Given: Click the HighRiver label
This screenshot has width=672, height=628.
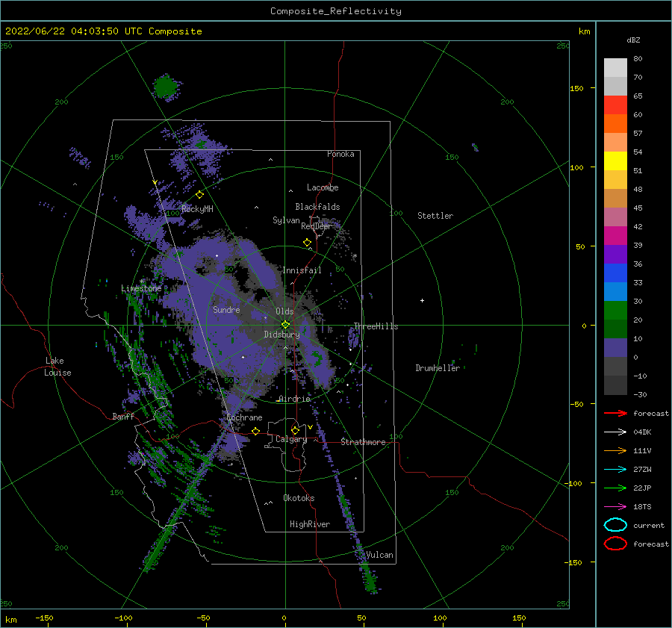Looking at the screenshot, I should [309, 524].
